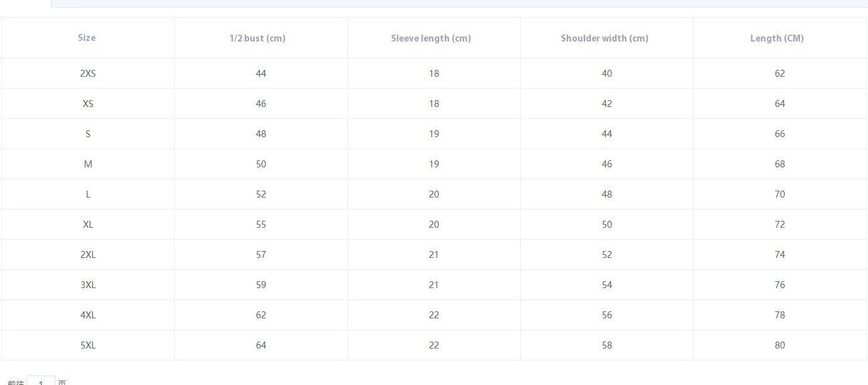Click the shoulder width value 40 for 2XS
This screenshot has height=385, width=868.
point(607,74)
